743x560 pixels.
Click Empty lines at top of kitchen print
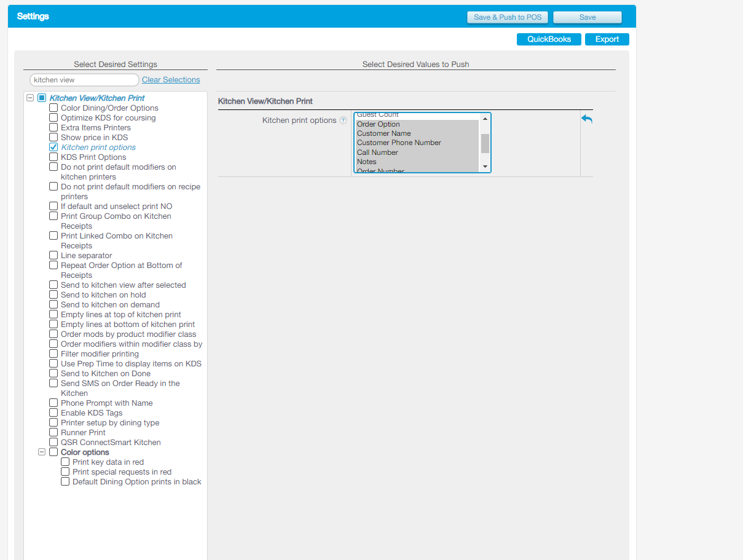click(121, 314)
